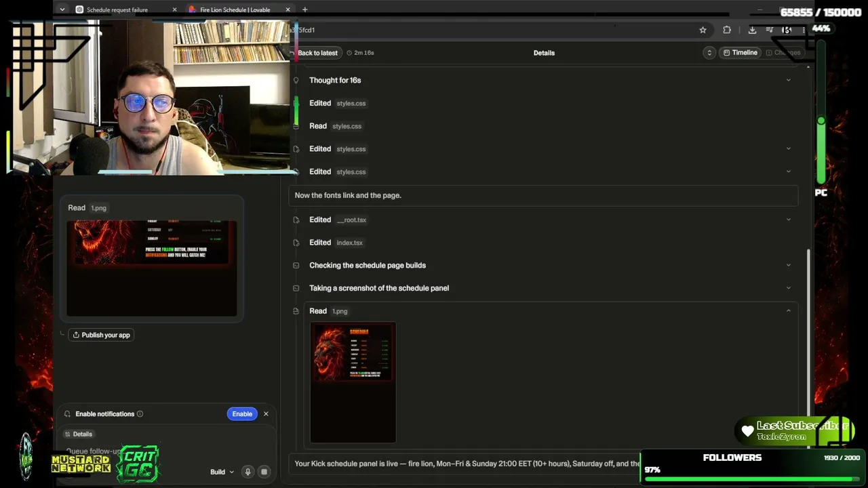Image resolution: width=868 pixels, height=488 pixels.
Task: Expand the Thought for 16s chevron
Action: coord(788,80)
